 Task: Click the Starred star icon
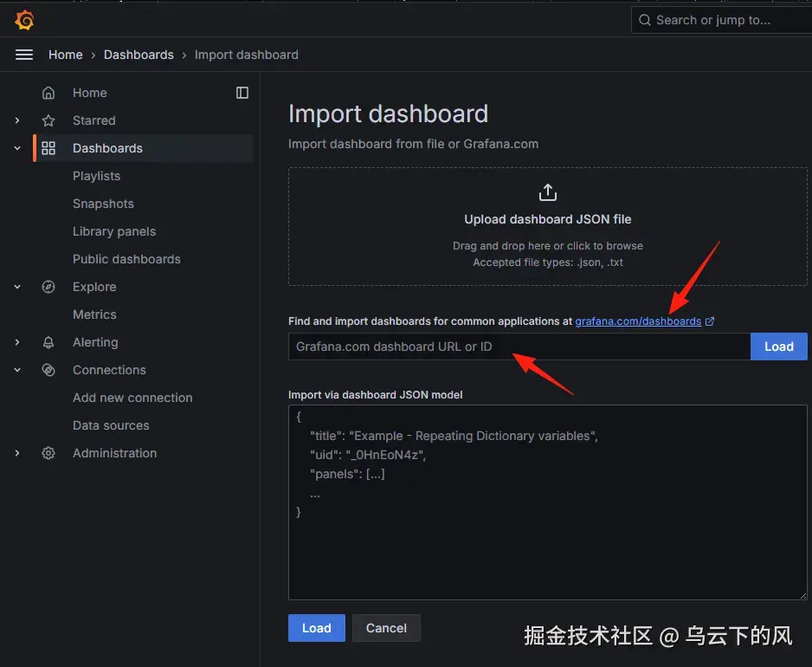[48, 120]
